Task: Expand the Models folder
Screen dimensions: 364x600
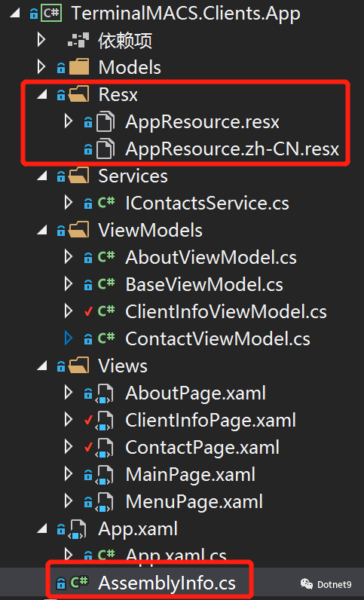Action: click(41, 67)
